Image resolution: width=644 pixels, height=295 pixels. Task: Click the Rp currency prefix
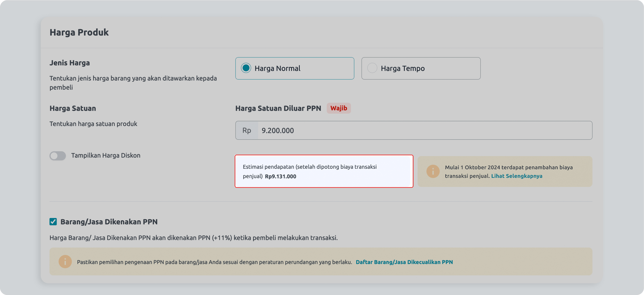pos(247,130)
